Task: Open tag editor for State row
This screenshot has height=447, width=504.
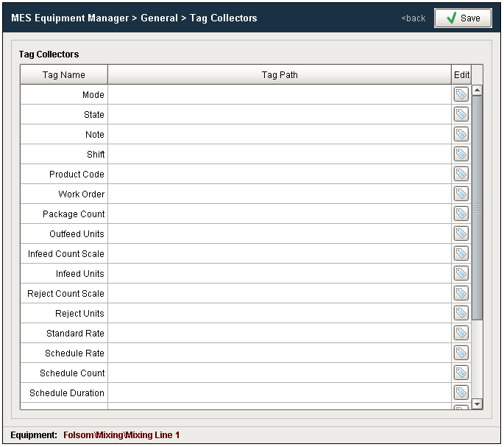Action: tap(461, 114)
